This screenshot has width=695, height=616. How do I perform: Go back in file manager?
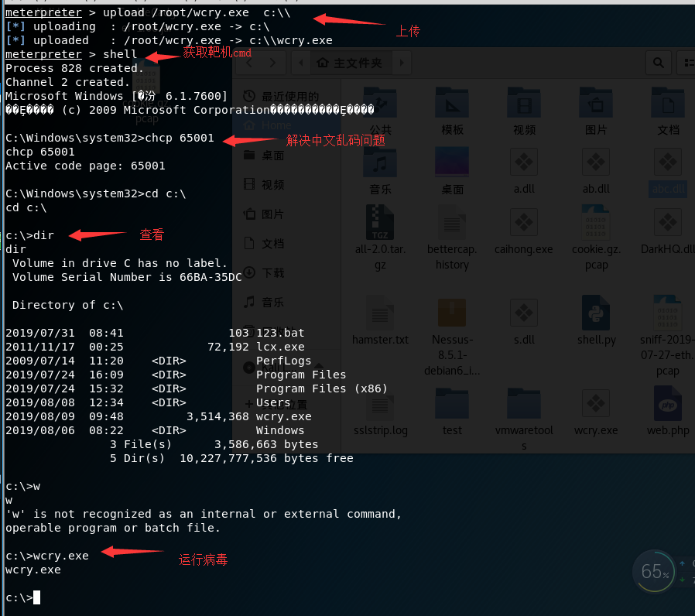pos(249,63)
